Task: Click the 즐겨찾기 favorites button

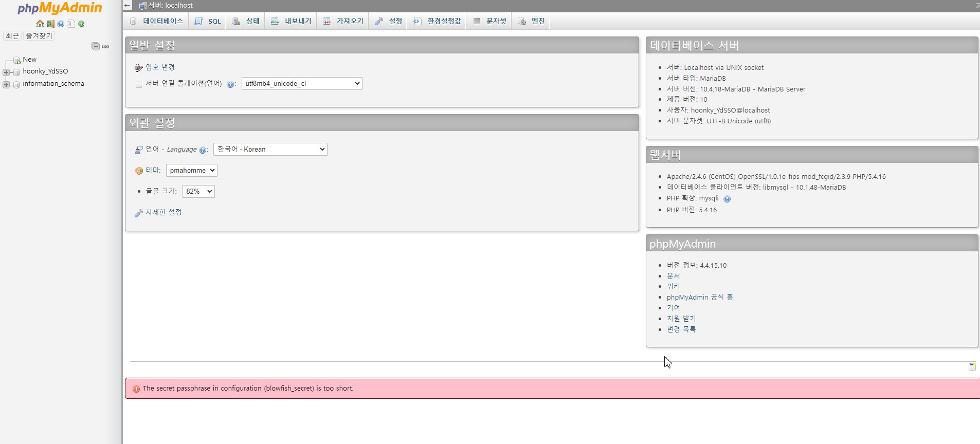Action: pos(39,36)
